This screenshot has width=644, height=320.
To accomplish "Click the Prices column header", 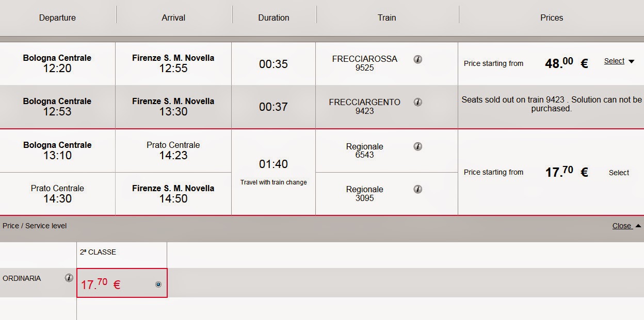I will pos(551,18).
